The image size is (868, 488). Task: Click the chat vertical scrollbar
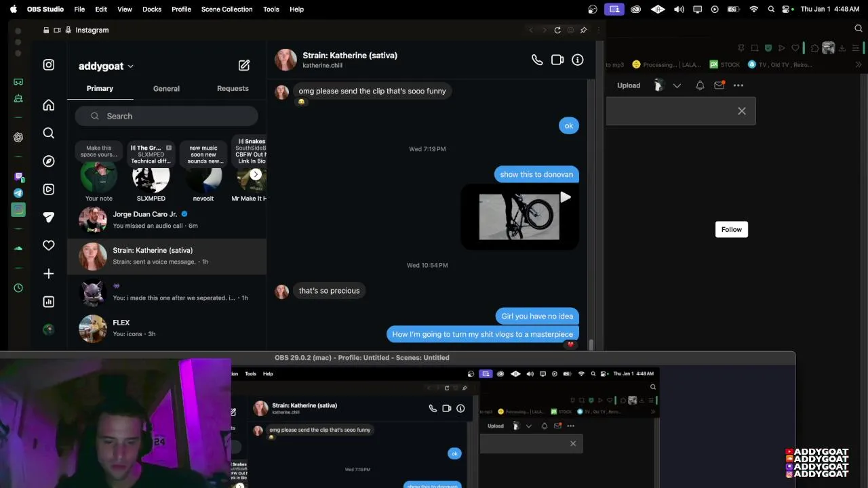pyautogui.click(x=591, y=344)
